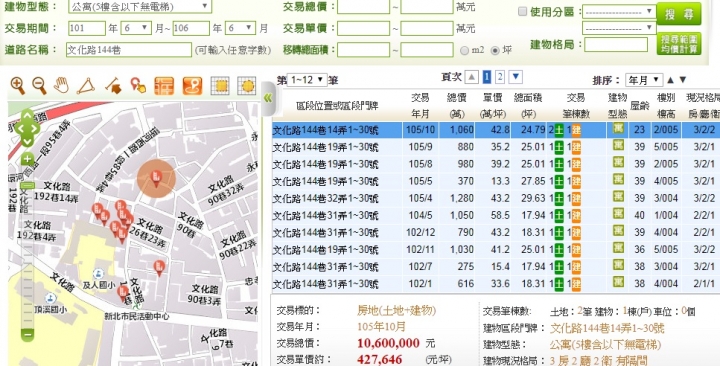The height and width of the screenshot is (366, 720).
Task: Open the second zoning dropdown below 使用分區
Action: [619, 28]
